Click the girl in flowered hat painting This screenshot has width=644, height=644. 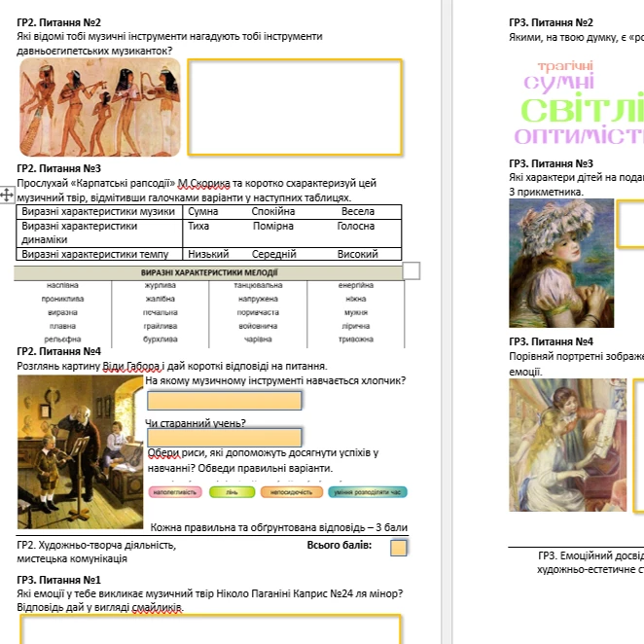(561, 264)
